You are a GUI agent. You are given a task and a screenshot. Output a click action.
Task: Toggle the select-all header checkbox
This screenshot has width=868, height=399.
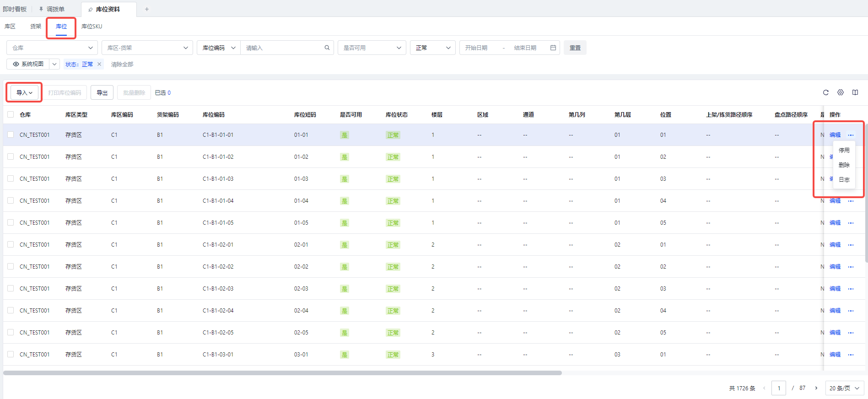tap(11, 114)
